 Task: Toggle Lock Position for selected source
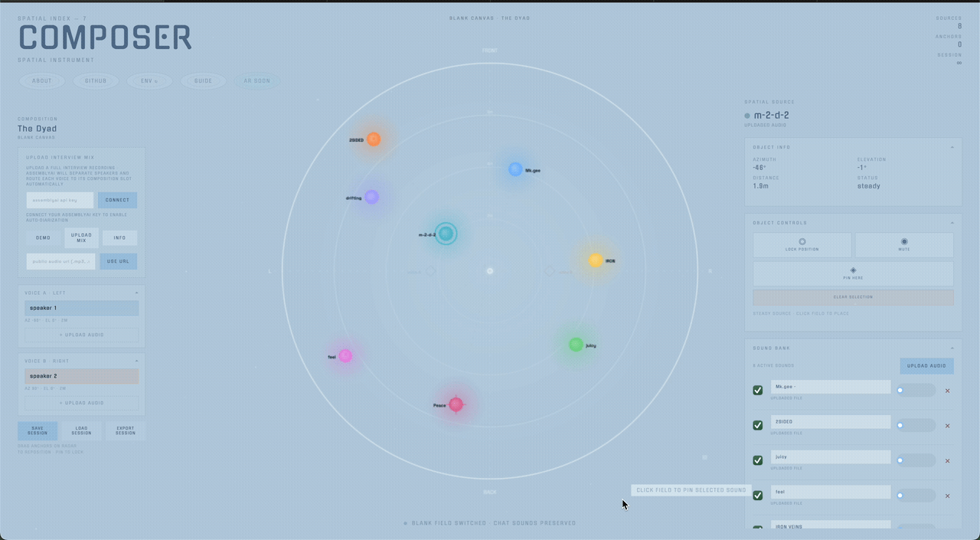(x=802, y=245)
